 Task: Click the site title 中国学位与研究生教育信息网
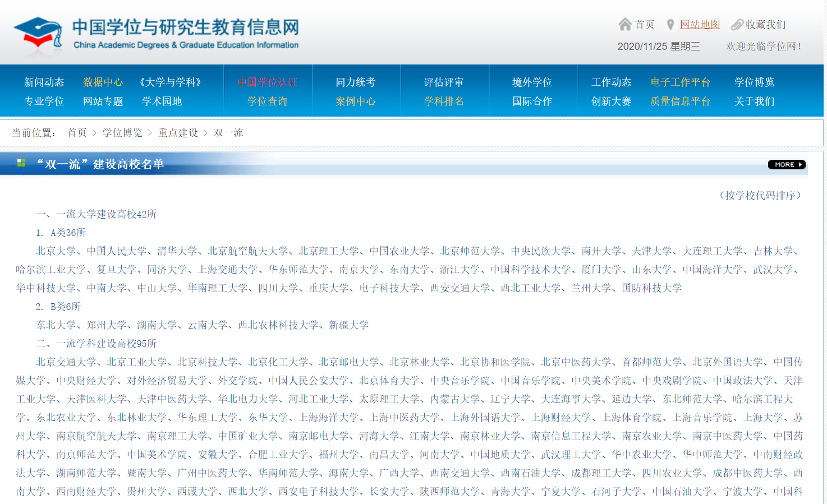coord(186,27)
